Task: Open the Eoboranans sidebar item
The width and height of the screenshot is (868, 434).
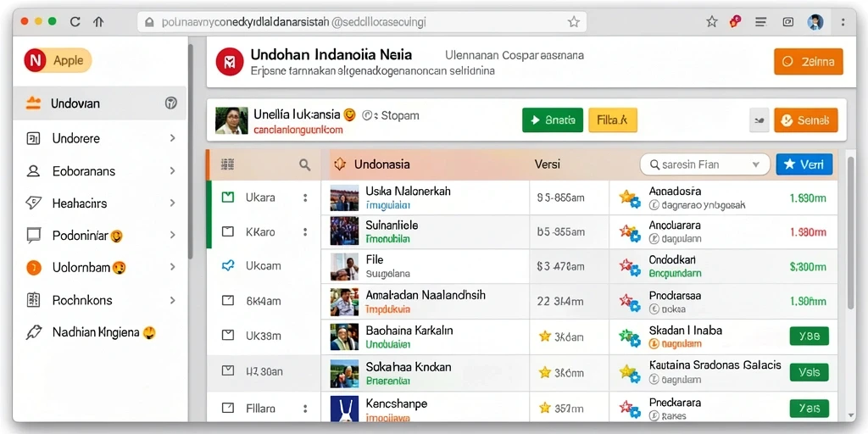Action: [100, 171]
